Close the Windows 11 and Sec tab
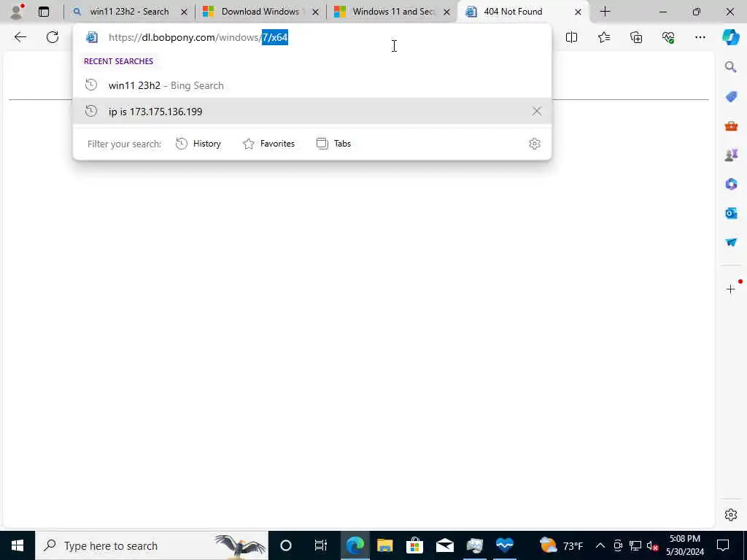Image resolution: width=747 pixels, height=560 pixels. click(x=447, y=12)
